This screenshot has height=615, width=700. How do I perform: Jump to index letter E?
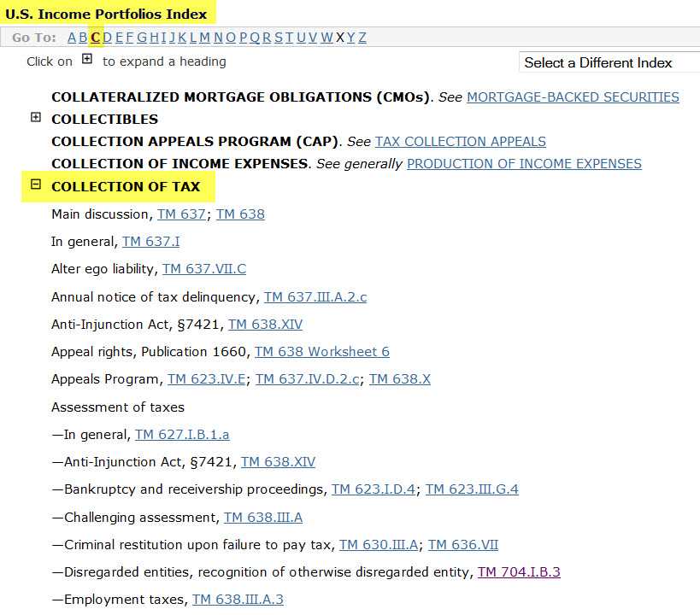[119, 38]
